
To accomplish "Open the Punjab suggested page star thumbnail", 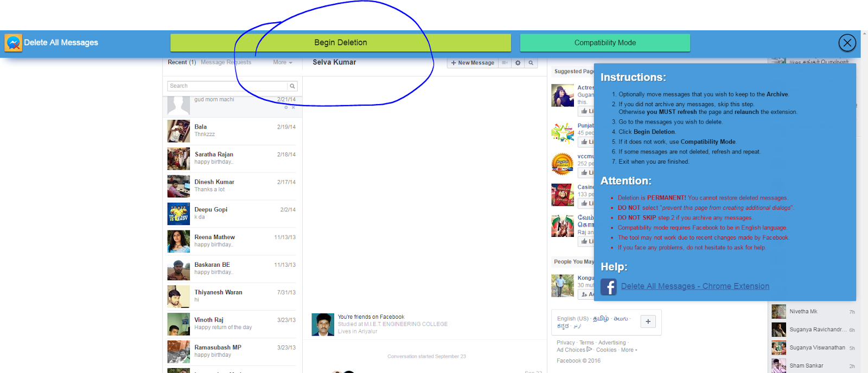I will (563, 133).
